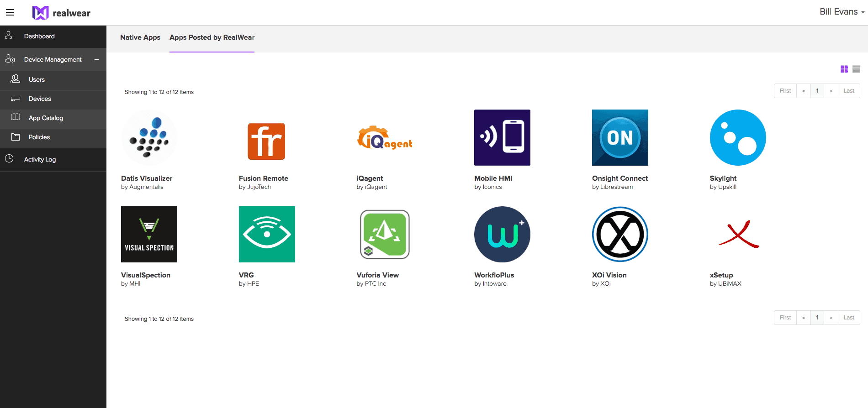Click the WorkfloPlus title
The height and width of the screenshot is (408, 868).
[x=494, y=275]
